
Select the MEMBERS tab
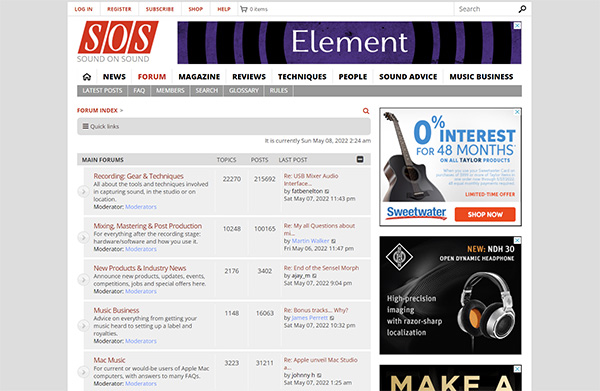pos(170,91)
